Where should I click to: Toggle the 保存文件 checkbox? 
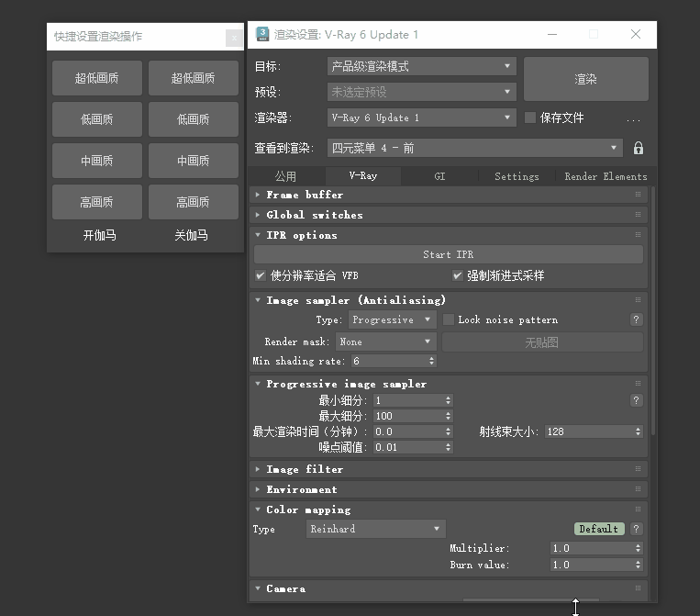pyautogui.click(x=530, y=118)
